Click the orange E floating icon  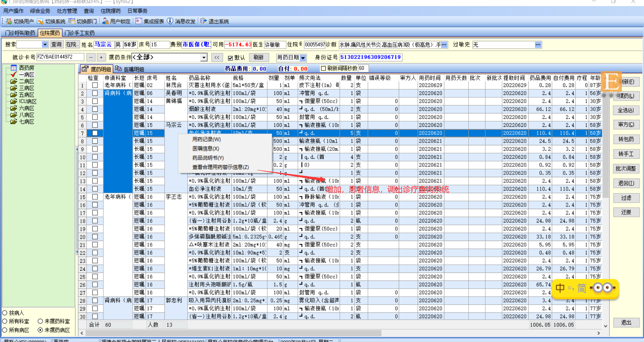coord(611,81)
